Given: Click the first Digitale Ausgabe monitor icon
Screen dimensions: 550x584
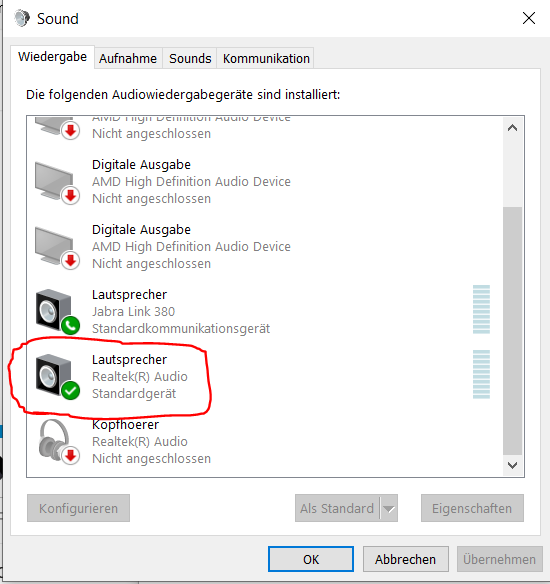Looking at the screenshot, I should tap(57, 183).
